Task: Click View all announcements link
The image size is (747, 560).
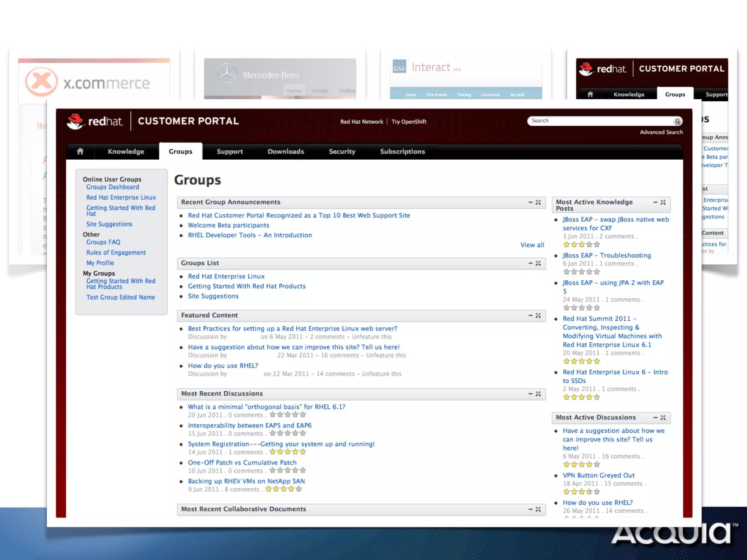Action: (532, 245)
